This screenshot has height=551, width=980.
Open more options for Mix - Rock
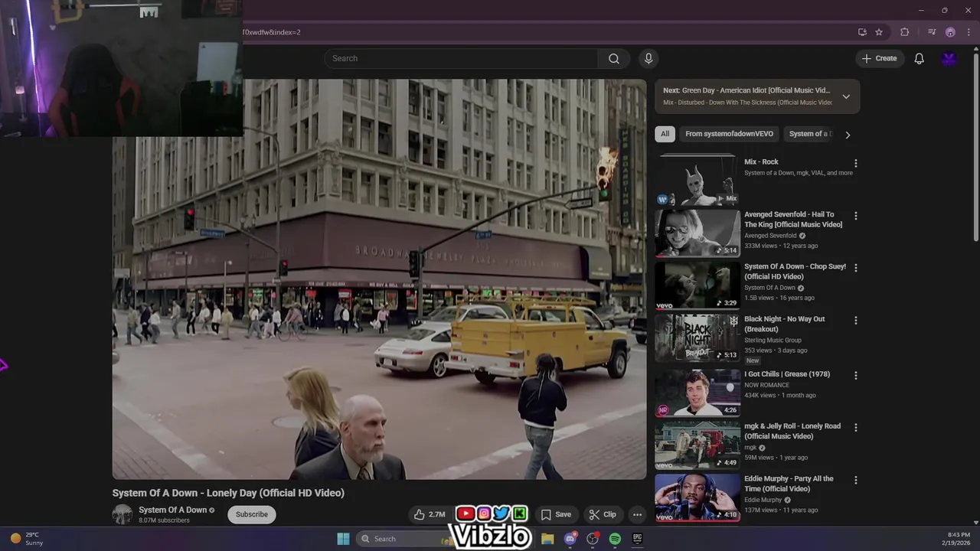[x=855, y=163]
